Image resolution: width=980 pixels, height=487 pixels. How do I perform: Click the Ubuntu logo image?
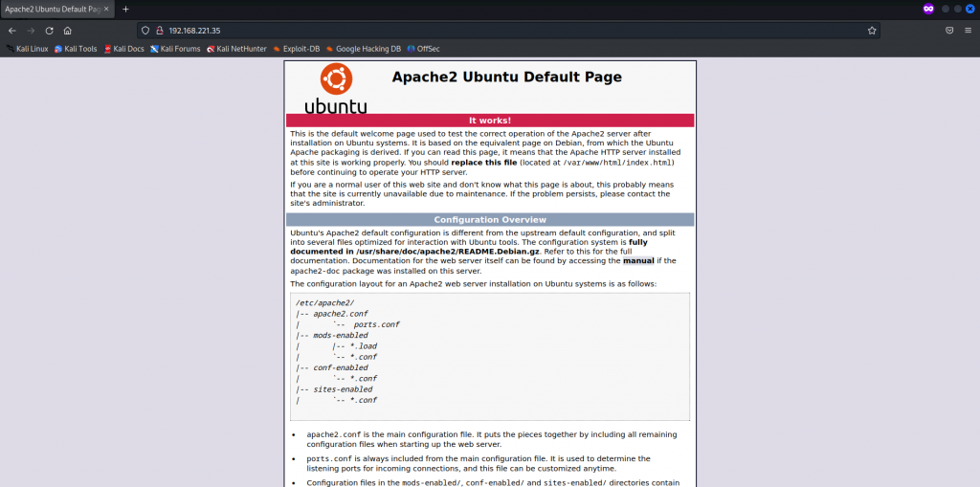pyautogui.click(x=336, y=88)
